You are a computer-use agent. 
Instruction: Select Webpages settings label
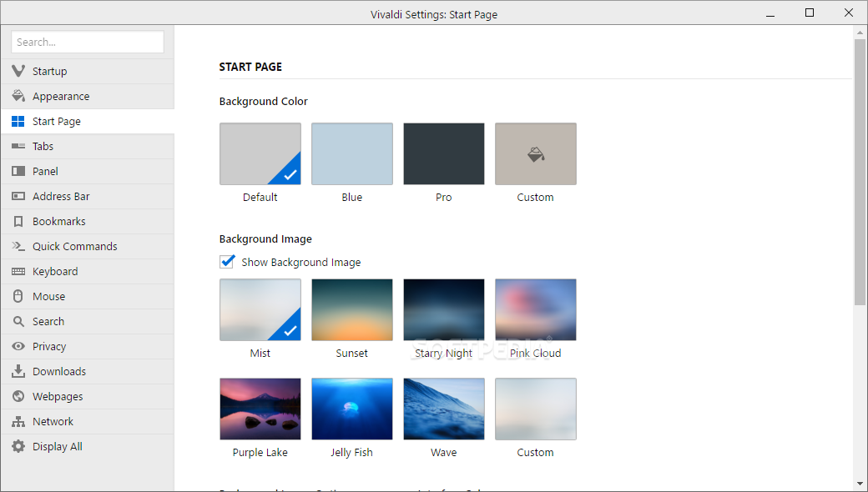point(57,396)
